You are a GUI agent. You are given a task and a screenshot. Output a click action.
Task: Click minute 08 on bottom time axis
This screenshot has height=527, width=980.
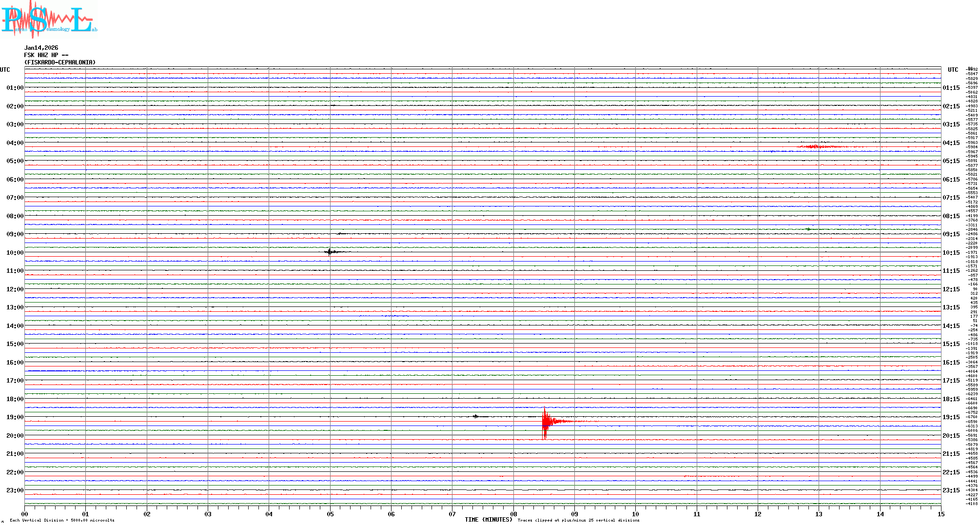pos(513,514)
